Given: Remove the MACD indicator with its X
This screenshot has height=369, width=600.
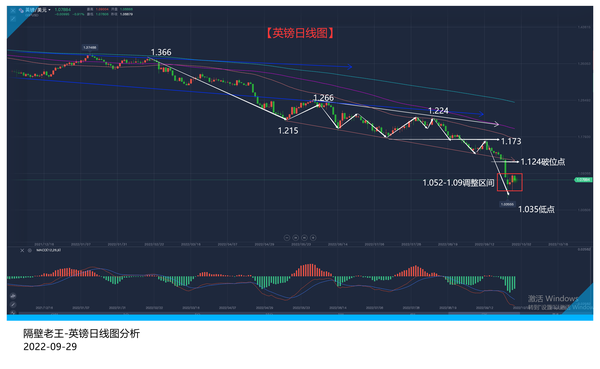Looking at the screenshot, I should 22,250.
